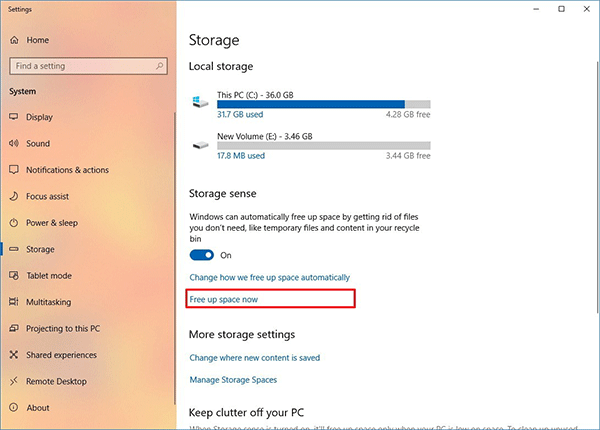
Task: Click the New Volume (E:) drive icon
Action: [200, 145]
